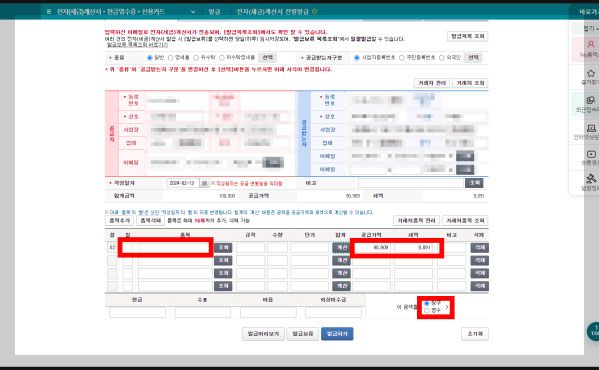This screenshot has height=370, width=599.
Task: Click 전자(세금)계산서 건별발급 breadcrumb
Action: pyautogui.click(x=272, y=12)
